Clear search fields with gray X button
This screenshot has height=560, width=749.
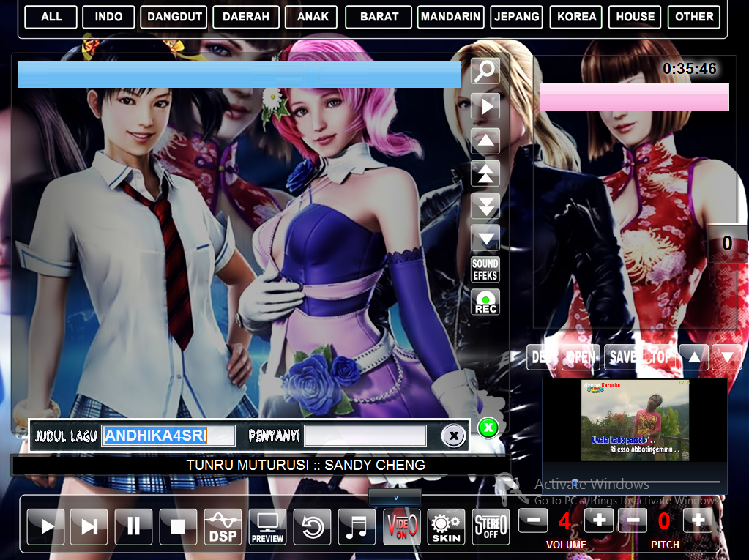[453, 436]
